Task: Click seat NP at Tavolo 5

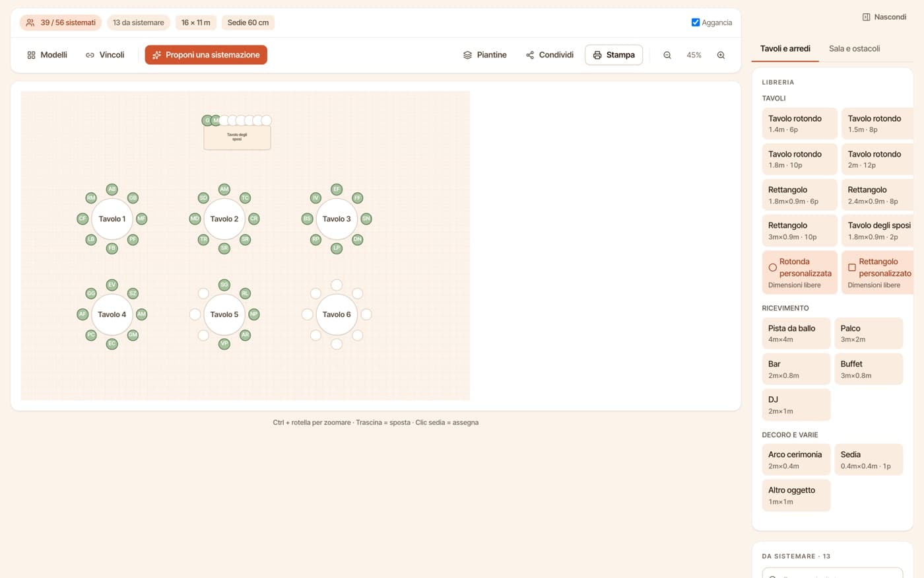Action: coord(253,314)
